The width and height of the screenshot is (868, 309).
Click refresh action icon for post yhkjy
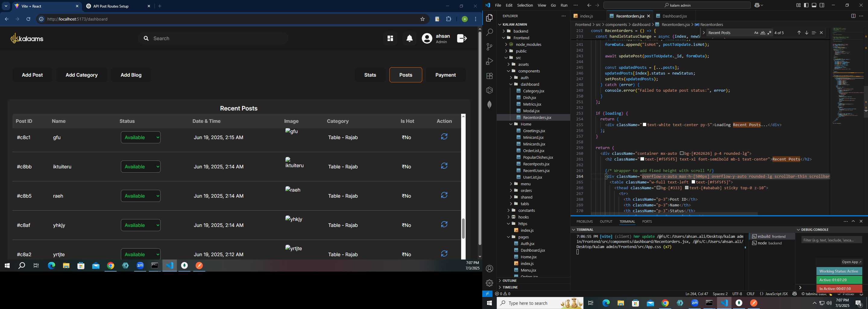pos(445,224)
